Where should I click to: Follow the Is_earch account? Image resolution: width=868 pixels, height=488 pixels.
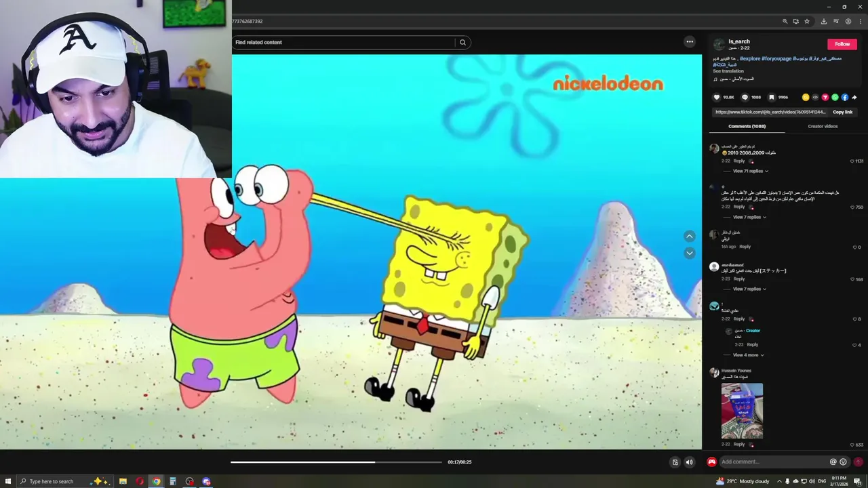[842, 44]
